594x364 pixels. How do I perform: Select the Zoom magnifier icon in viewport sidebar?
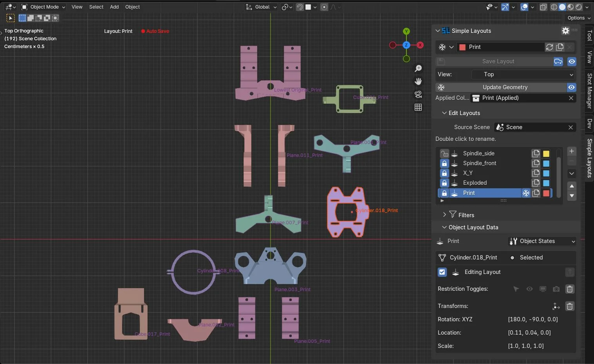tap(418, 68)
